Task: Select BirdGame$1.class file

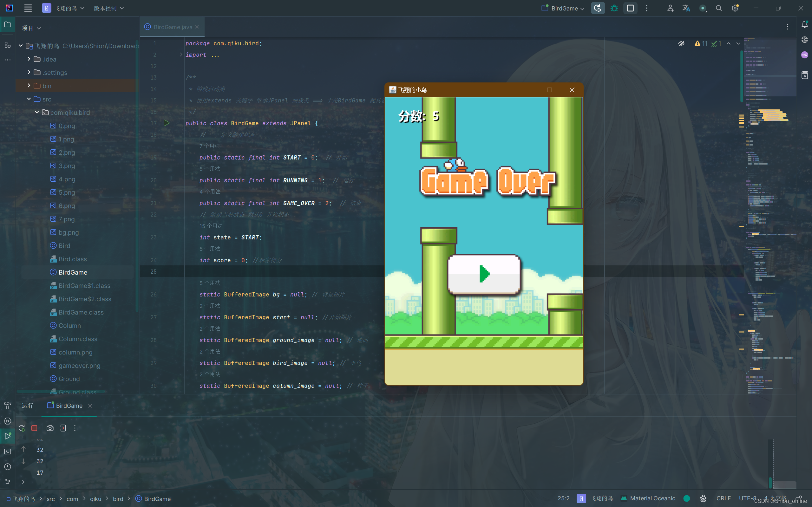Action: tap(84, 285)
